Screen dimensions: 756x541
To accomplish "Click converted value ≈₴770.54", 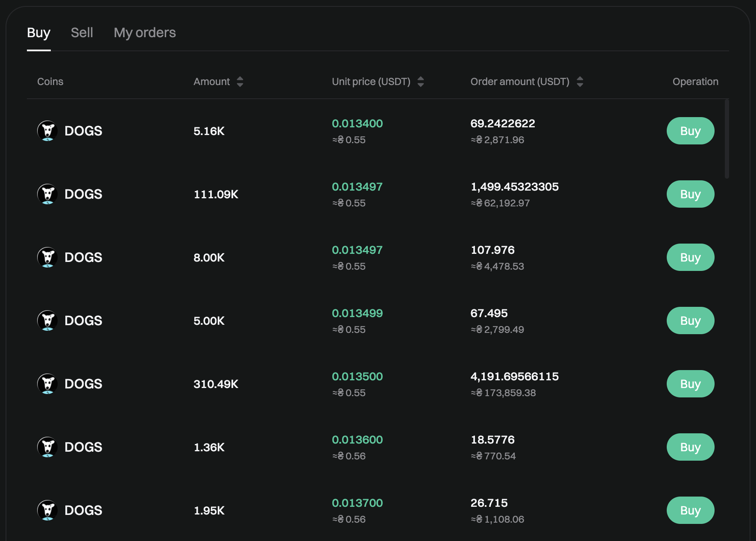I will tap(493, 456).
